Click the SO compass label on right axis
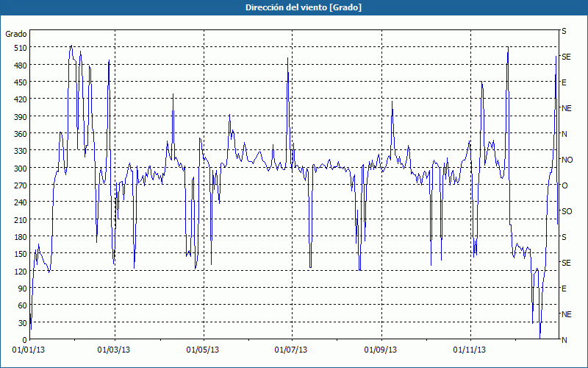The image size is (588, 368). pos(567,211)
